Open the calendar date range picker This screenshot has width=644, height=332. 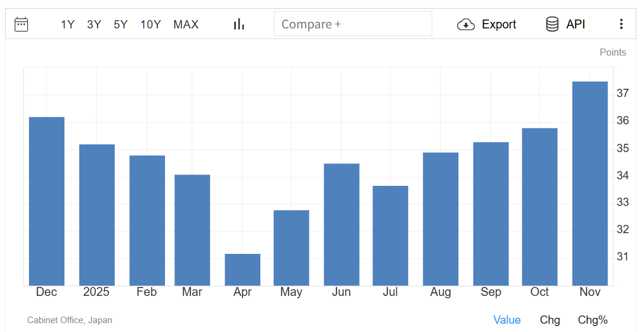pyautogui.click(x=21, y=24)
